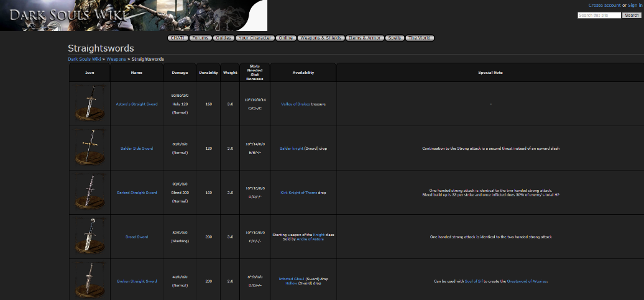Viewport: 644px width, 300px height.
Task: Click the Weight column header
Action: [x=230, y=73]
